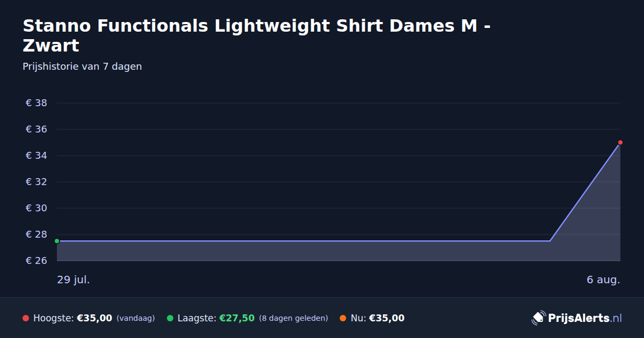Click the product title Stanno Functionals Lightweight Shirt
The image size is (644, 338).
[257, 35]
